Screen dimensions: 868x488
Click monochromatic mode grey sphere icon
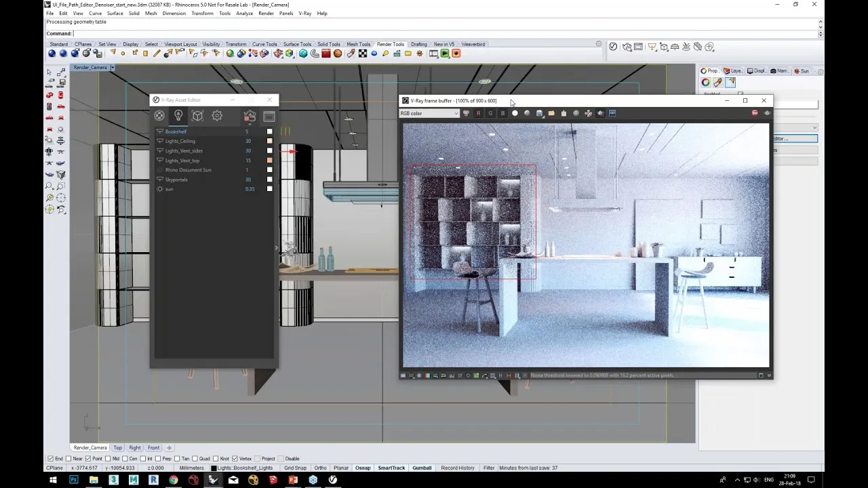tap(527, 113)
